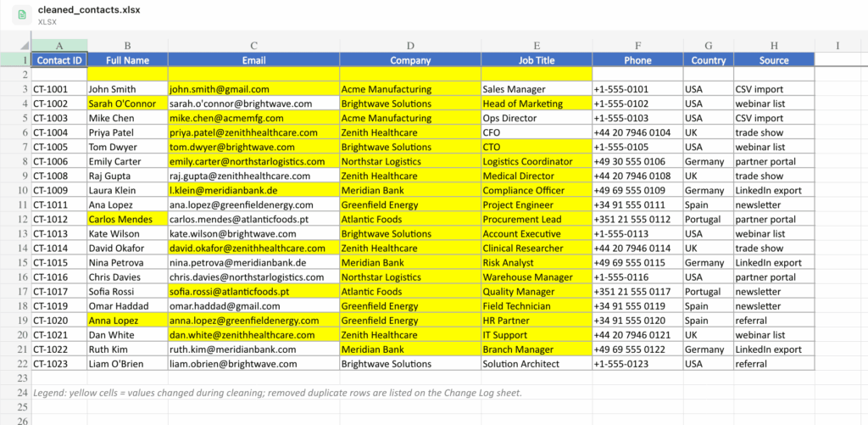Click the referral source for CT-1020
Screen dimensions: 868x425
(774, 321)
